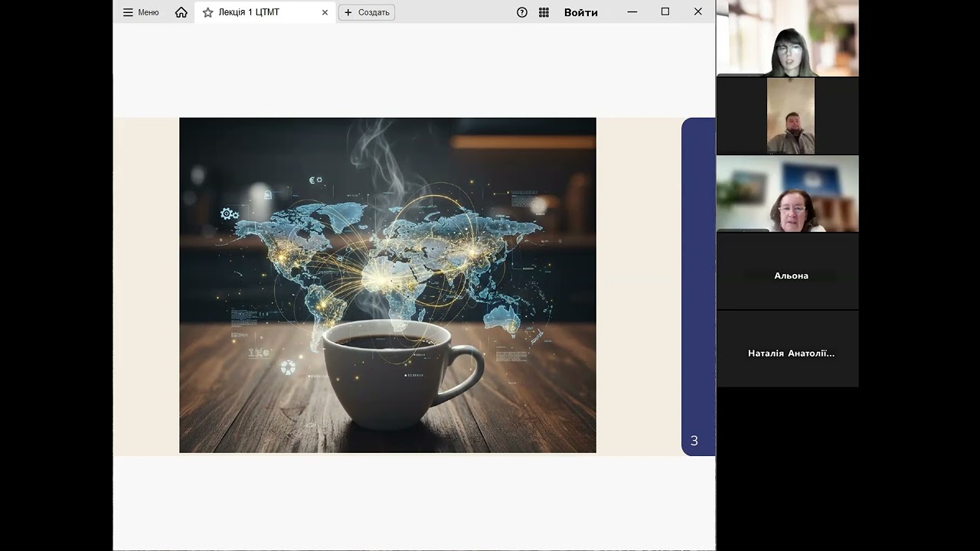The width and height of the screenshot is (980, 551).
Task: Select the older woman's video tile
Action: pos(788,194)
